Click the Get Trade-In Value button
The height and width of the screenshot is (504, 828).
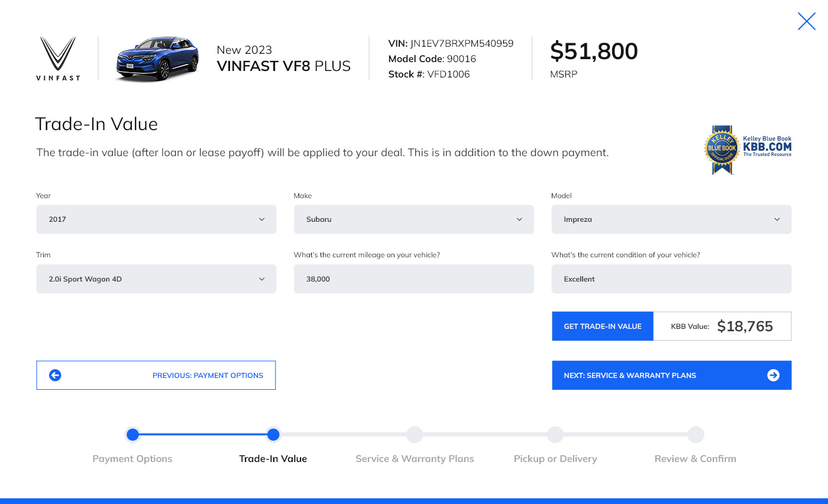click(603, 327)
